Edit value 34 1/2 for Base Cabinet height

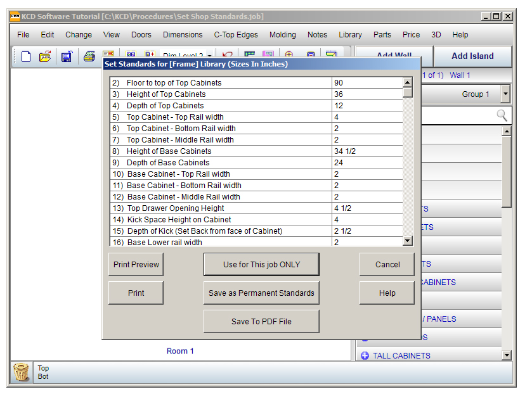pos(367,151)
